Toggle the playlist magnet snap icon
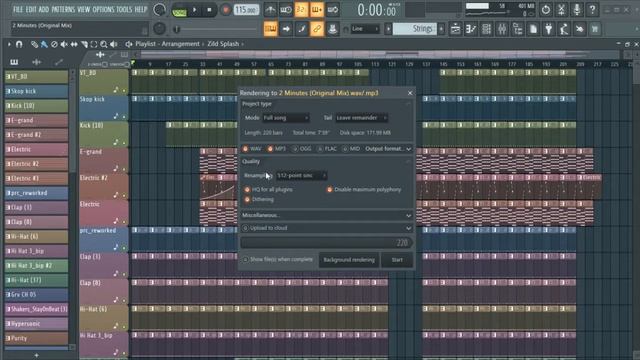Viewport: 640px width, 360px height. [19, 44]
